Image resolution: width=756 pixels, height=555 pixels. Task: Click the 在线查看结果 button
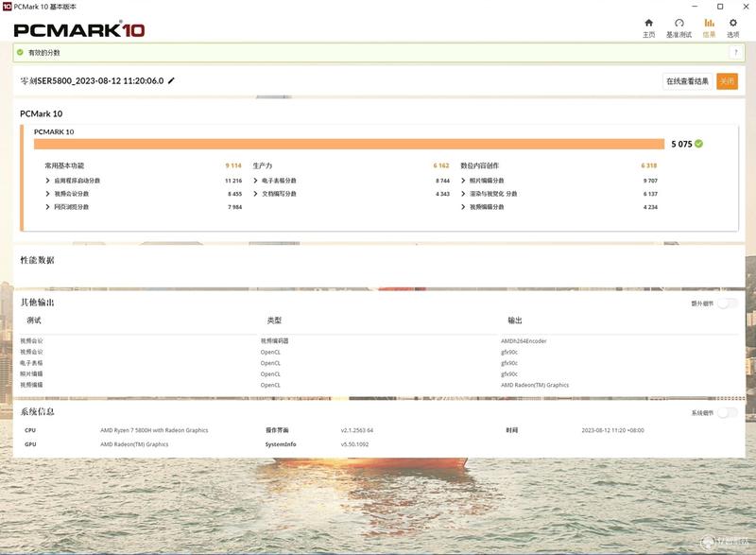pos(688,81)
